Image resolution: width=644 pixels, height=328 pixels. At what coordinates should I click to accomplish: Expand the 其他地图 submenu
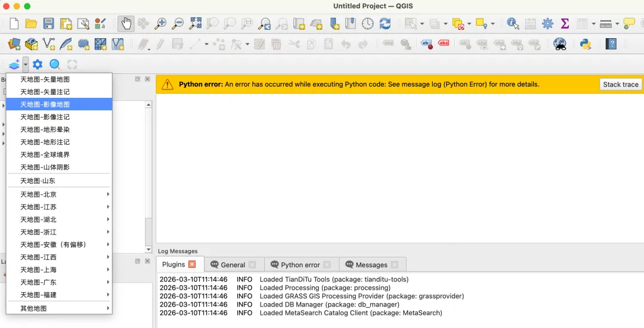[59, 308]
